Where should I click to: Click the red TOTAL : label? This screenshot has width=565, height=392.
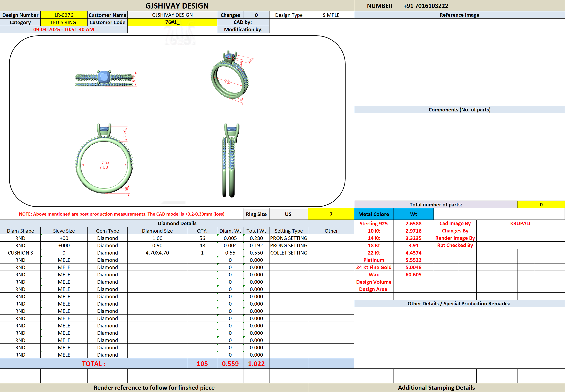click(94, 364)
